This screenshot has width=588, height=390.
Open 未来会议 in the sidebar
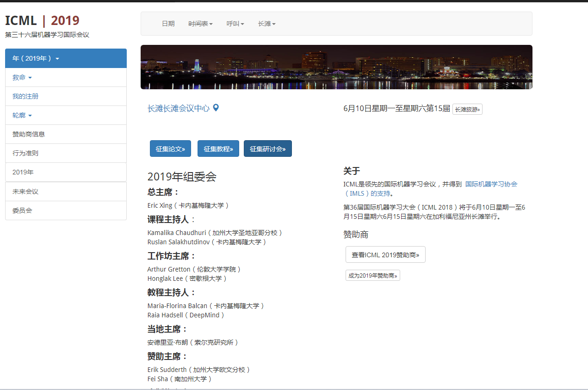click(66, 192)
